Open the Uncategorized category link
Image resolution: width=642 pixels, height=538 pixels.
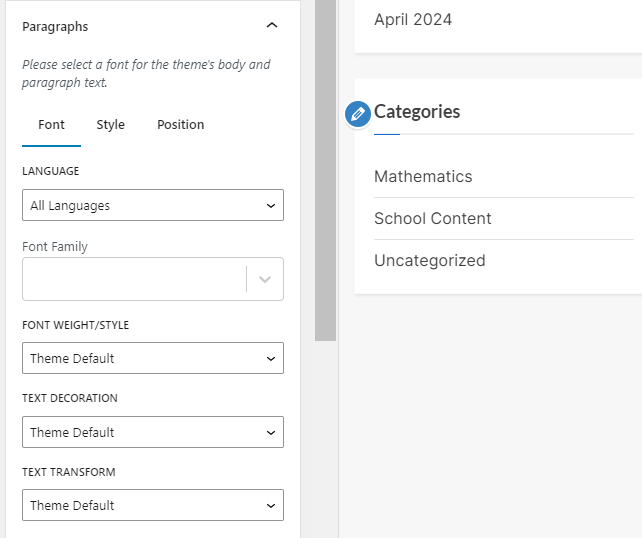[x=430, y=261]
